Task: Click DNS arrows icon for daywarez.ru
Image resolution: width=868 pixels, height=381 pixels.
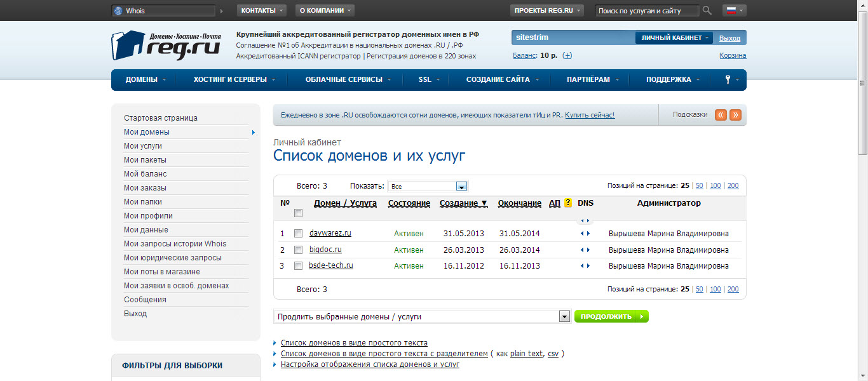Action: point(585,234)
